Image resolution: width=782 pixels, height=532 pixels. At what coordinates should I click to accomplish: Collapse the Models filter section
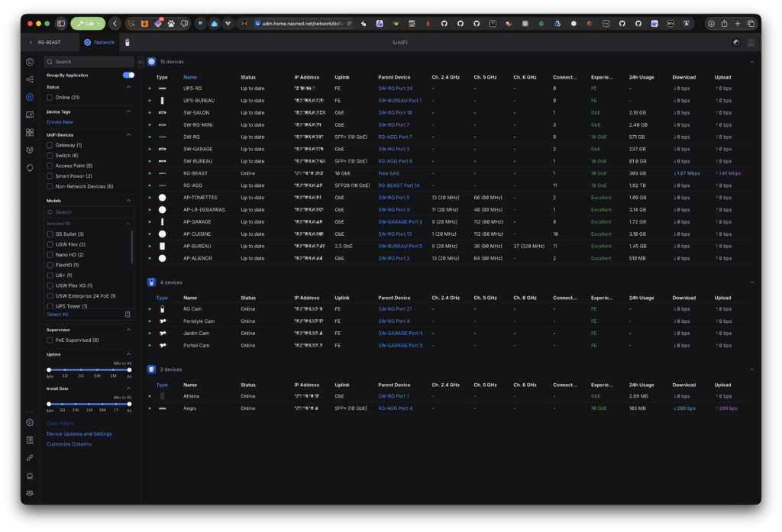(x=128, y=201)
